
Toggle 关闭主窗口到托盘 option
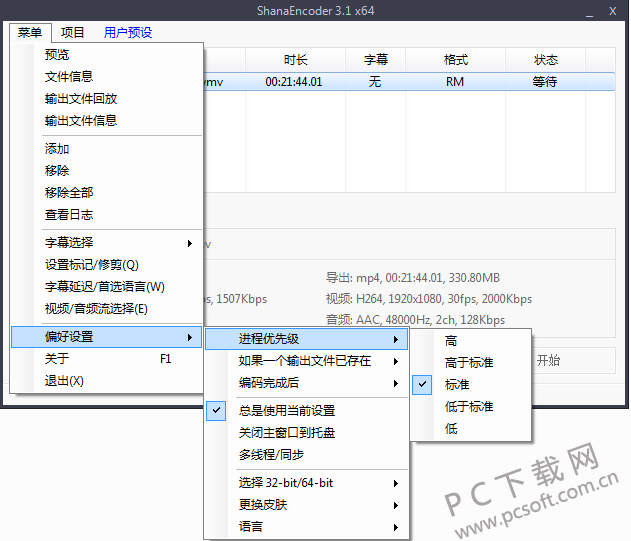pyautogui.click(x=307, y=433)
